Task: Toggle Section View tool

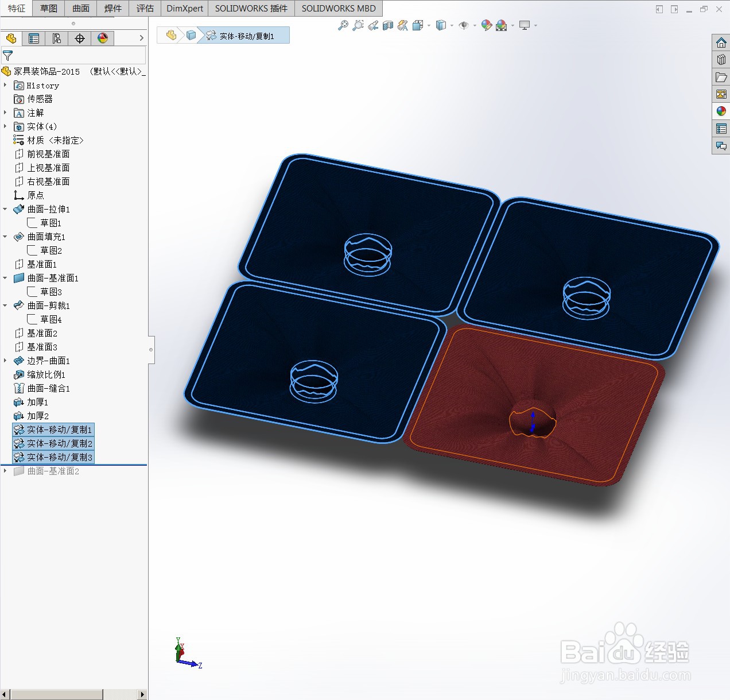Action: (x=388, y=25)
